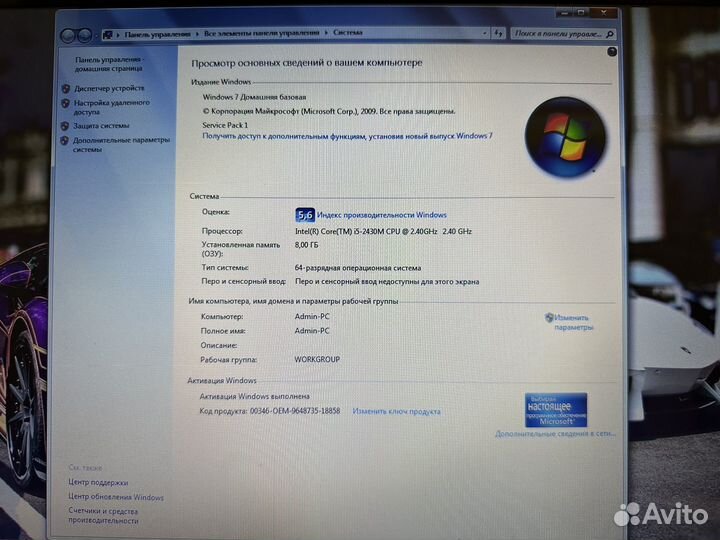Expand the address bar history dropdown arrow
Image resolution: width=720 pixels, height=540 pixels.
coord(485,33)
